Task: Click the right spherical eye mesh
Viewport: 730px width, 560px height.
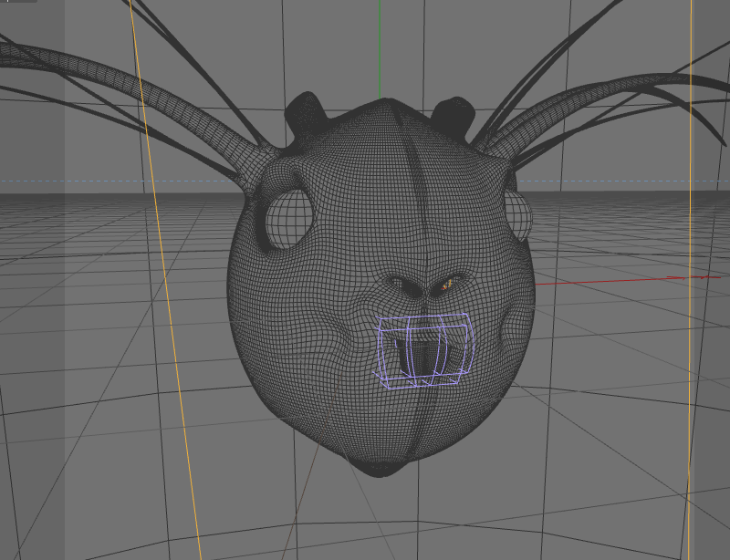Action: pos(519,216)
